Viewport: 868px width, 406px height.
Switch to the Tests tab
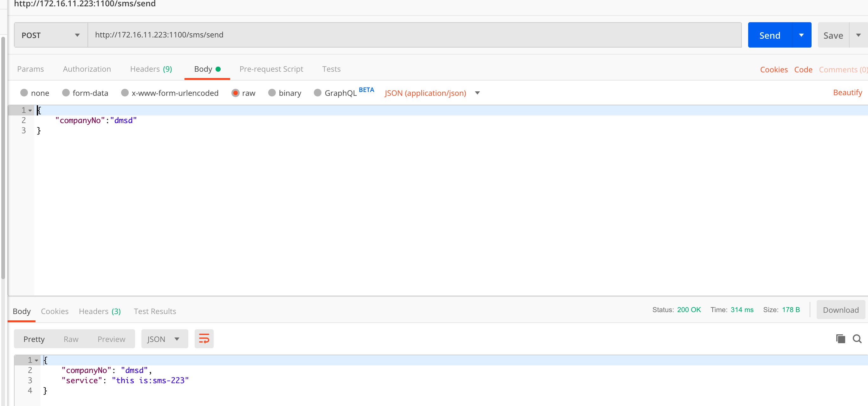pyautogui.click(x=331, y=69)
